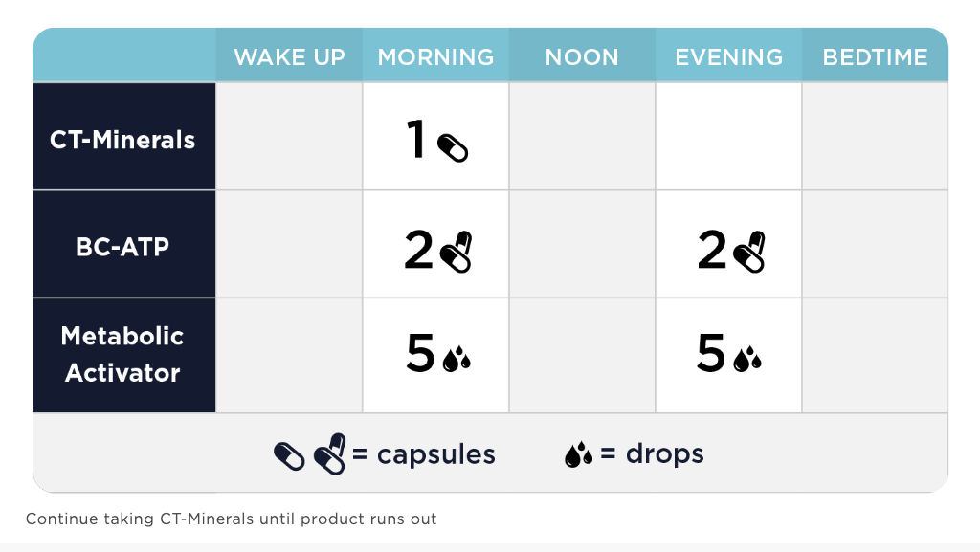Click the empty BC-ATP noon cell
This screenshot has height=552, width=980.
point(582,244)
